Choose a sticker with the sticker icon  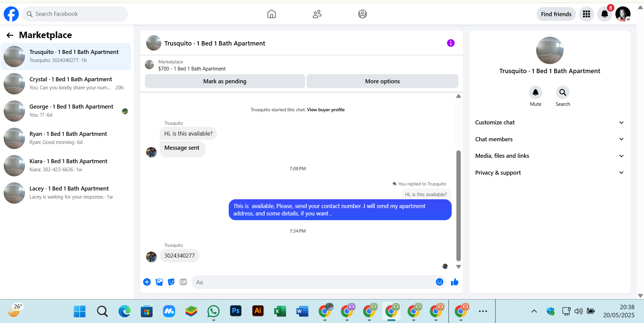tap(171, 282)
